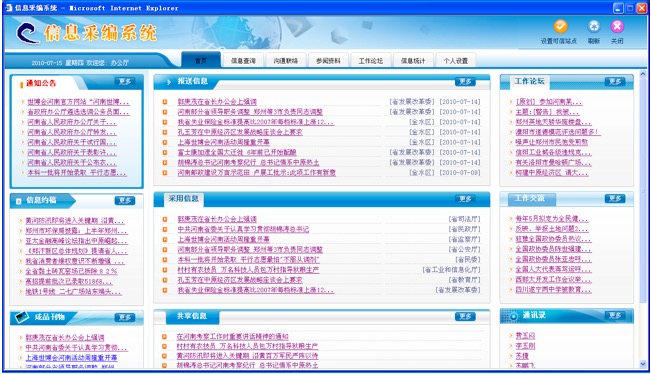Screen dimensions: 651x374
Task: Click 更多 button in 通讯录 panel
Action: [x=615, y=315]
